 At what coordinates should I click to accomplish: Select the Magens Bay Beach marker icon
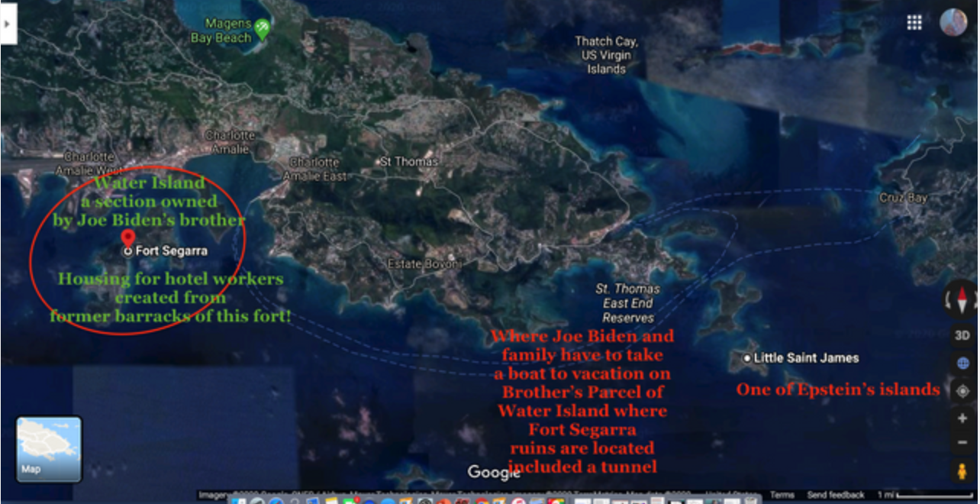click(x=263, y=29)
